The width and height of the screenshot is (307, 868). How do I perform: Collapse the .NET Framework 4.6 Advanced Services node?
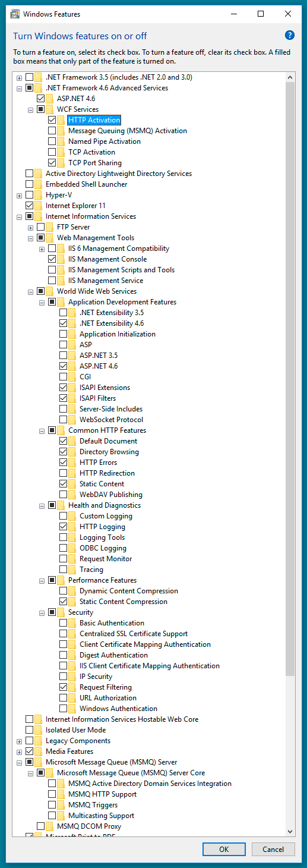(20, 88)
